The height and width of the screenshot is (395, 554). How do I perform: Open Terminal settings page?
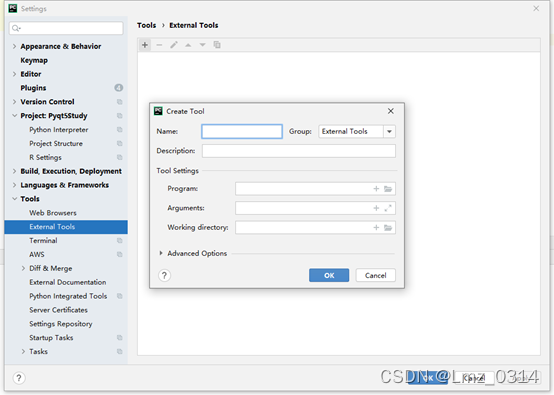tap(43, 241)
